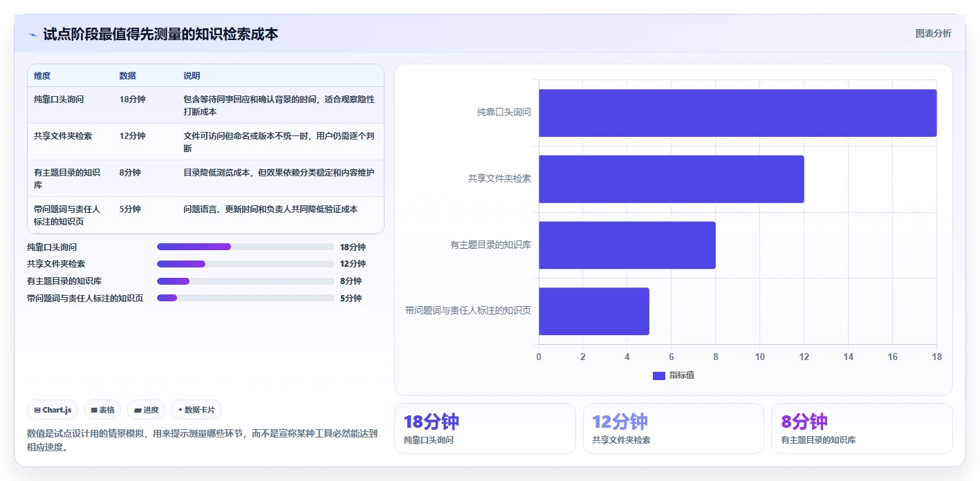The width and height of the screenshot is (980, 481).
Task: Select table cell 带问题词与责任人标注的知识页
Action: tap(70, 215)
